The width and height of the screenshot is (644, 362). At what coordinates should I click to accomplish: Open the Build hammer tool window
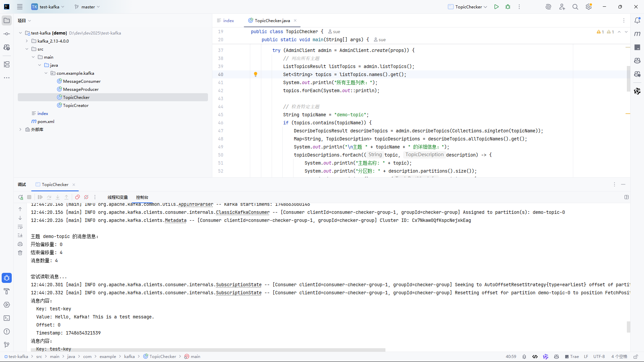(7, 291)
